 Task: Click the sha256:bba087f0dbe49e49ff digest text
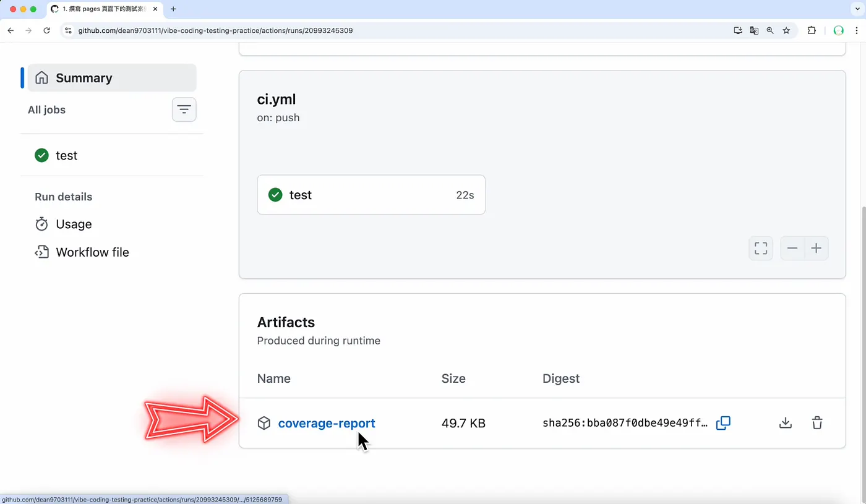coord(625,423)
